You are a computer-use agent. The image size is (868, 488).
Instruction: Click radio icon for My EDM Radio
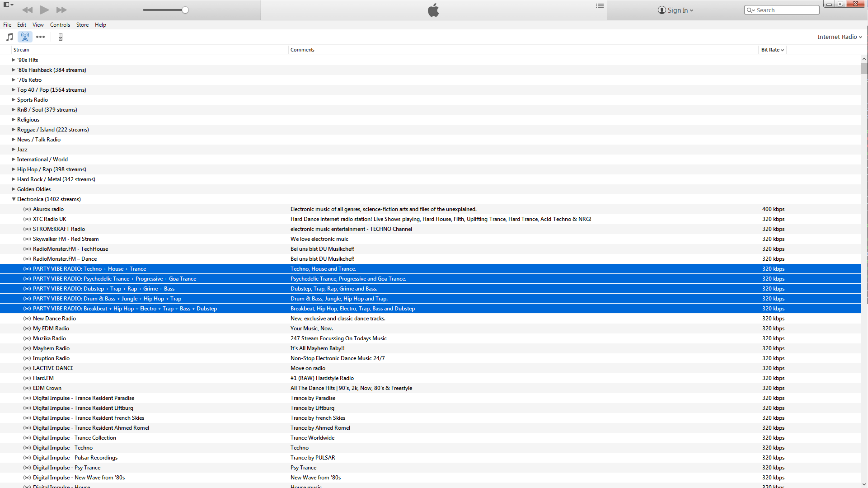pos(27,328)
